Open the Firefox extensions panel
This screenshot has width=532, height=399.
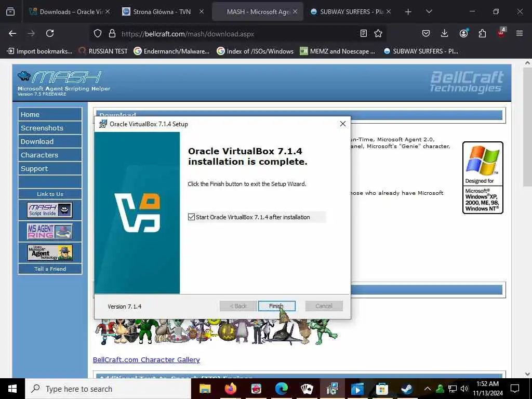click(482, 33)
